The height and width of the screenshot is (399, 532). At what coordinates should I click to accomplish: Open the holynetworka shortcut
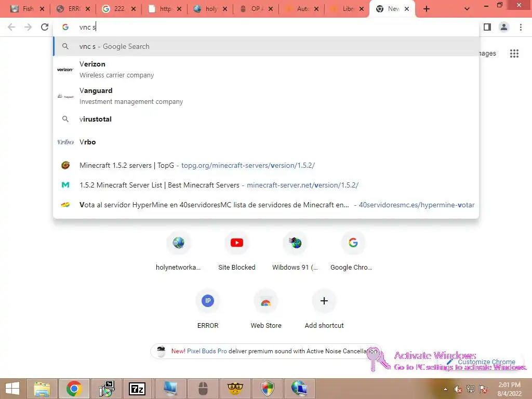[179, 252]
